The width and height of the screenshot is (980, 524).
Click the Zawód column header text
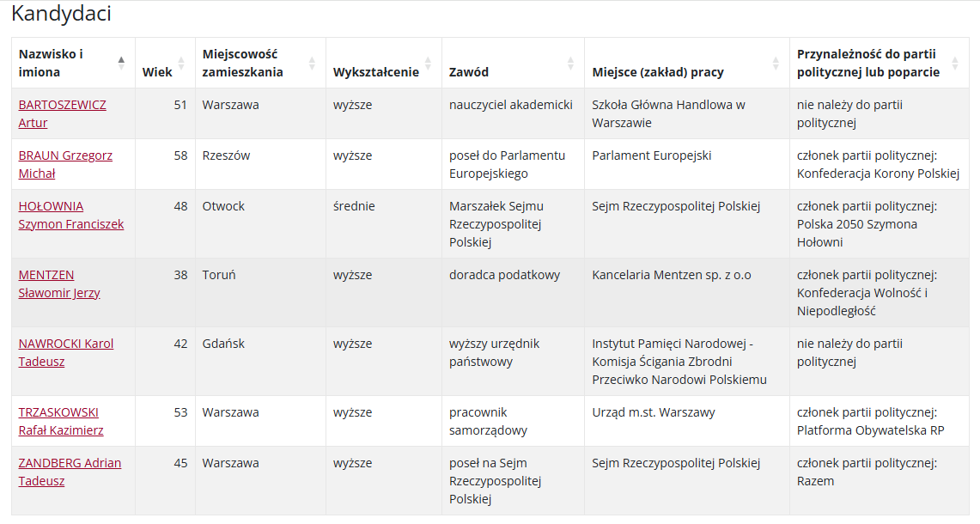pyautogui.click(x=469, y=72)
